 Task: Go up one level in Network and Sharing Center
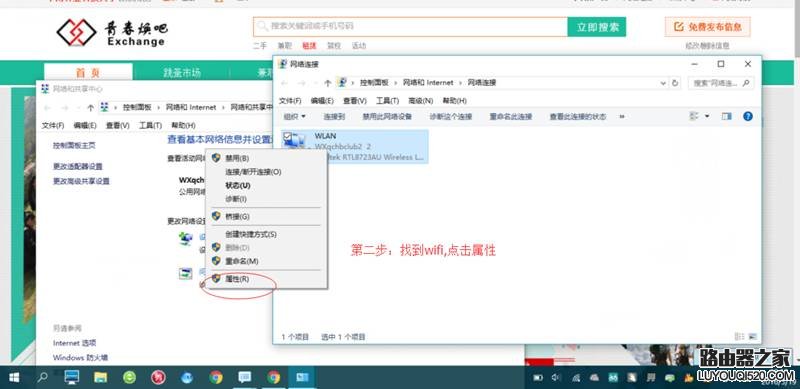[90, 107]
